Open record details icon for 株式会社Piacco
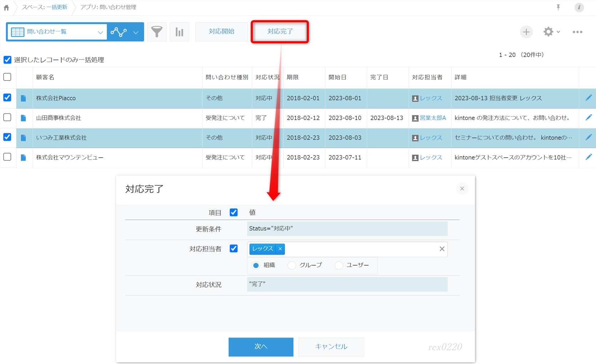The height and width of the screenshot is (364, 596). [24, 98]
